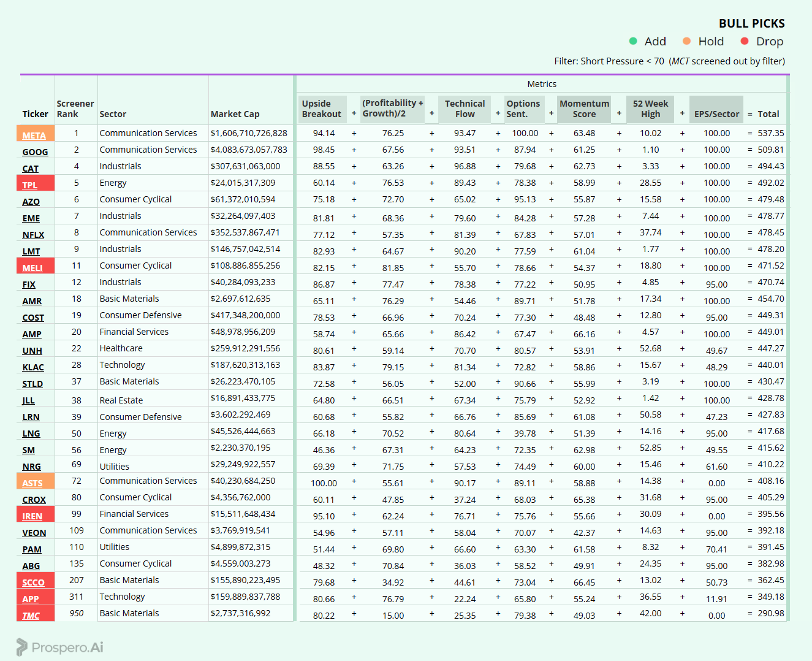812x661 pixels.
Task: Open the GOOG ticker link
Action: [x=35, y=152]
